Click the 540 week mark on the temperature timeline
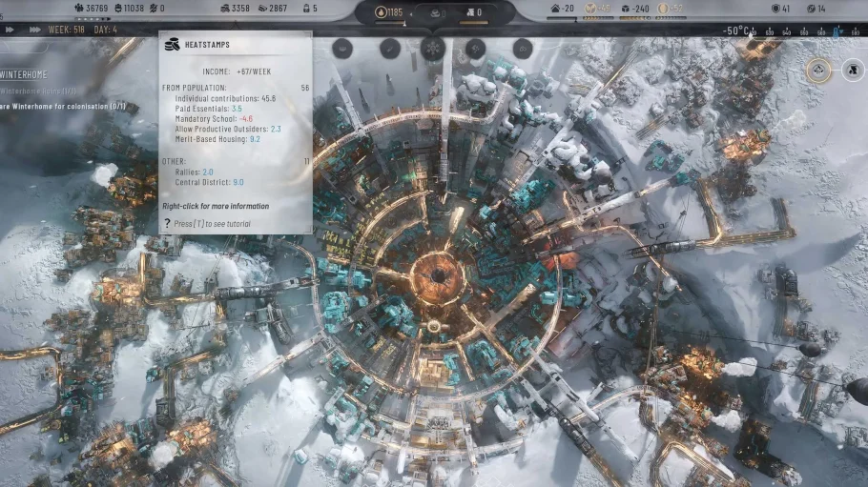The width and height of the screenshot is (868, 487). pyautogui.click(x=787, y=32)
